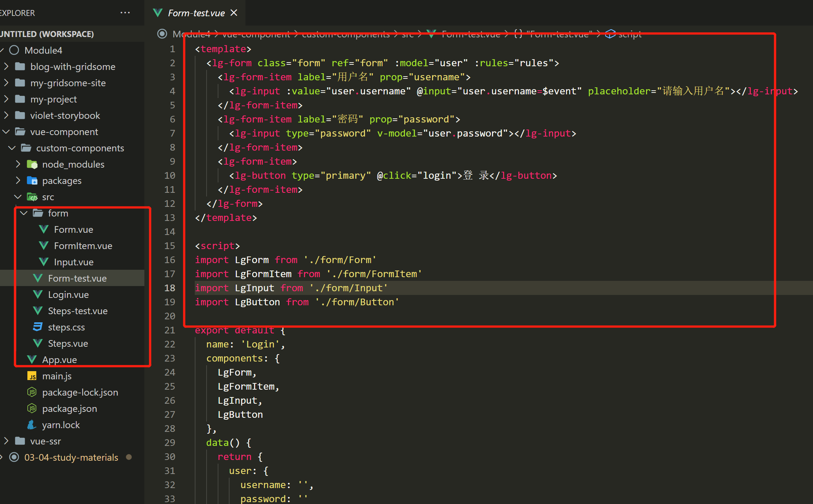Collapse the form folder chevron

[24, 213]
